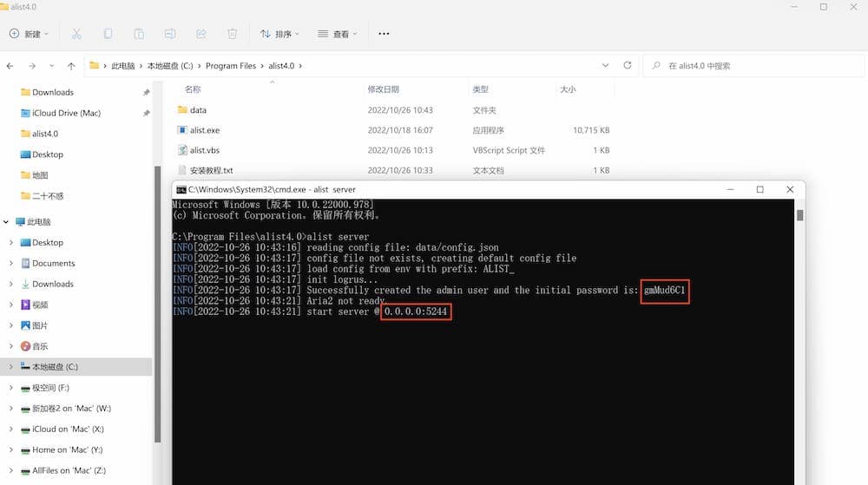
Task: Click the Copy icon in toolbar
Action: pos(108,34)
